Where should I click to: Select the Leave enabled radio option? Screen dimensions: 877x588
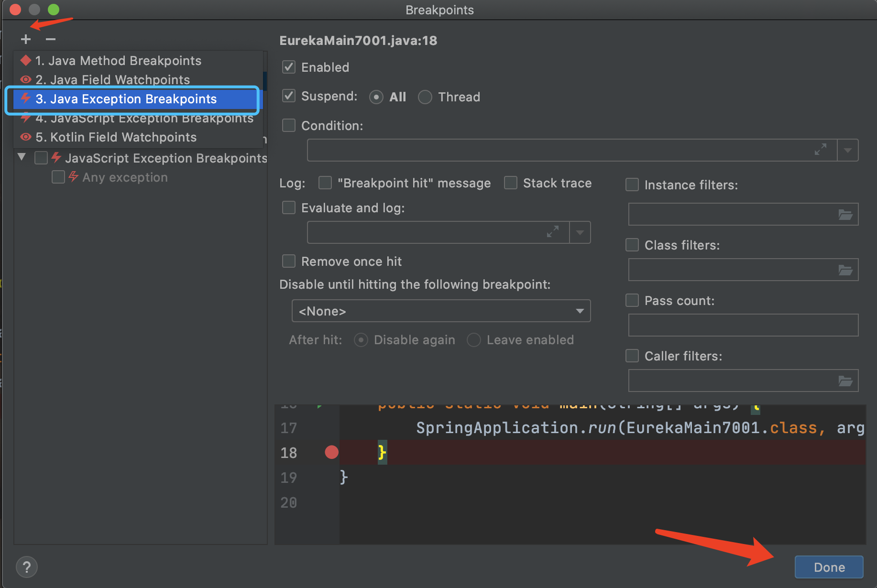pyautogui.click(x=474, y=340)
